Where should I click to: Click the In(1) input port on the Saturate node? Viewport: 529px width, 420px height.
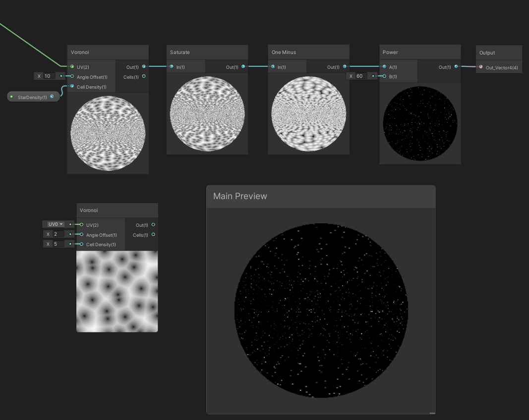[x=172, y=66]
